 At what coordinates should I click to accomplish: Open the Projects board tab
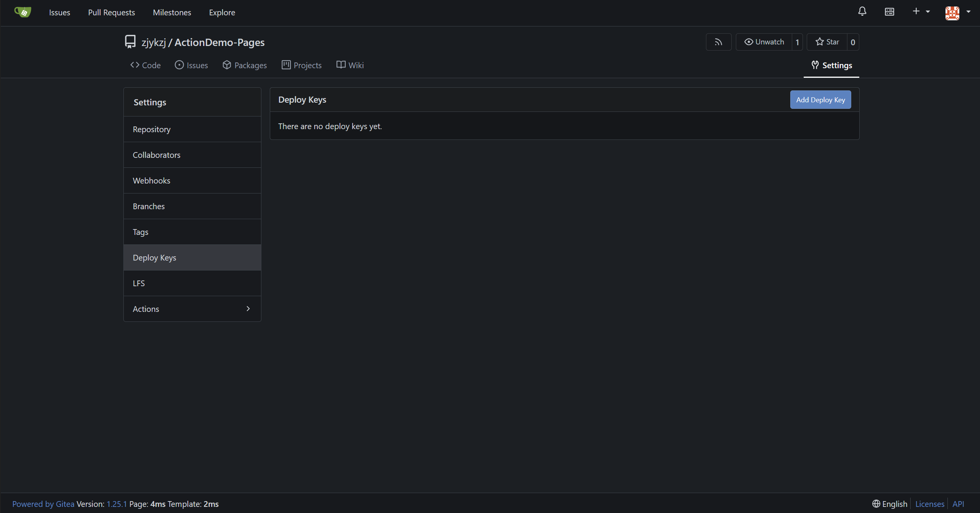pos(302,65)
